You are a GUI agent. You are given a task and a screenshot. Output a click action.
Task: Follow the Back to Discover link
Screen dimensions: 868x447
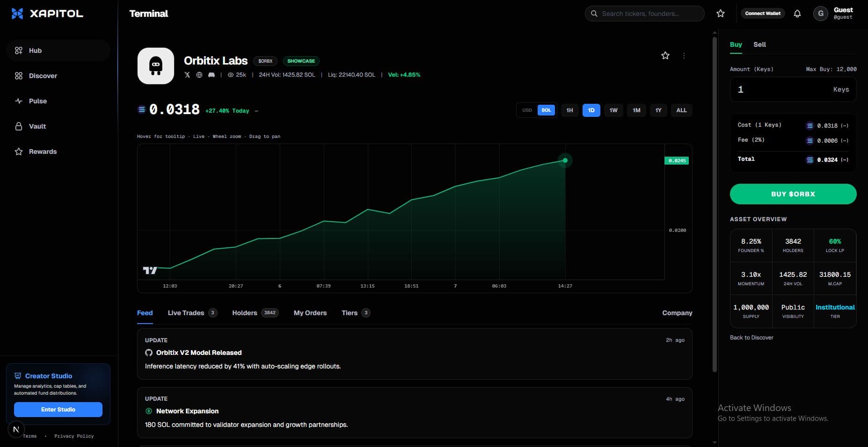[751, 338]
